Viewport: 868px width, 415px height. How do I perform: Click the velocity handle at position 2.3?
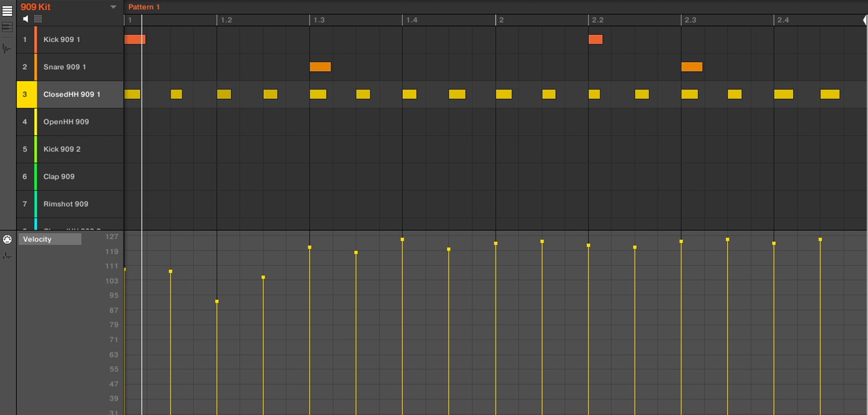click(x=681, y=241)
